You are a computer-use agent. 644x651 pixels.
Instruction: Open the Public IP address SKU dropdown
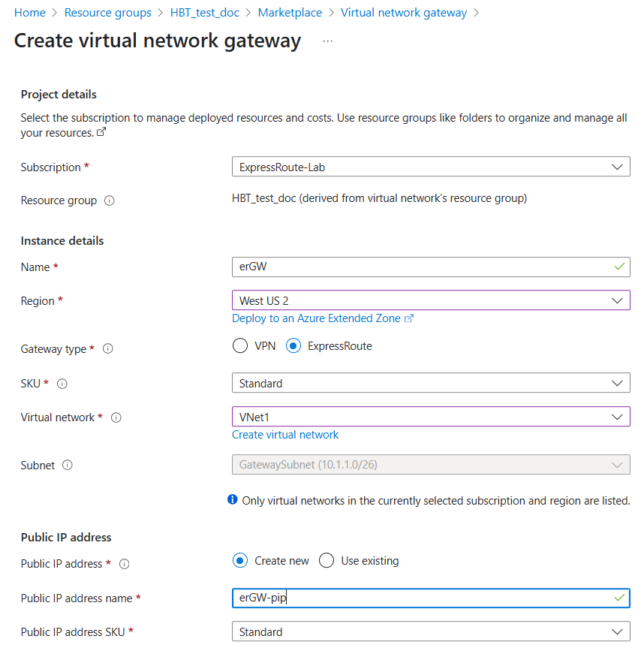click(x=431, y=631)
